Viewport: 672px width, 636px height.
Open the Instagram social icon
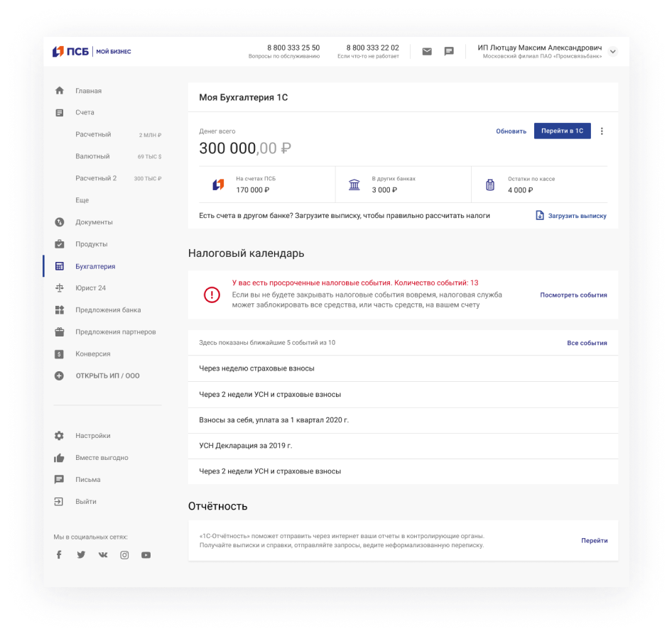click(x=124, y=555)
